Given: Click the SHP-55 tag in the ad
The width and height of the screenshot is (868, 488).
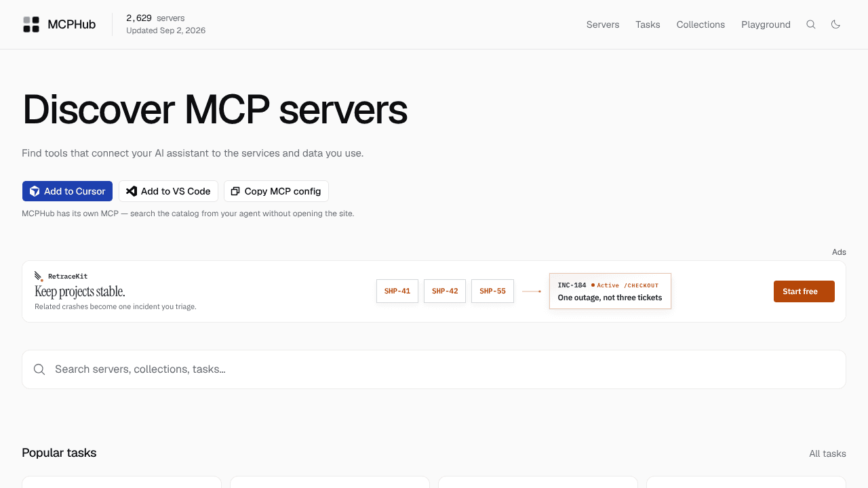Looking at the screenshot, I should 492,291.
